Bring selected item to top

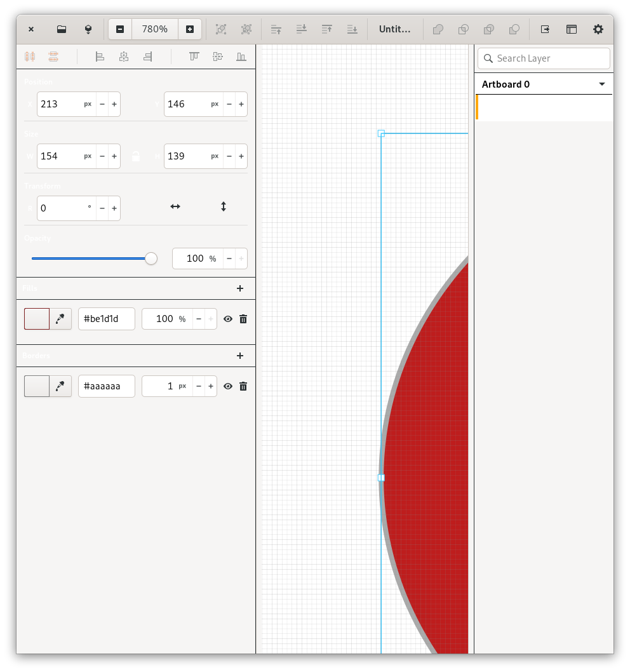(327, 29)
